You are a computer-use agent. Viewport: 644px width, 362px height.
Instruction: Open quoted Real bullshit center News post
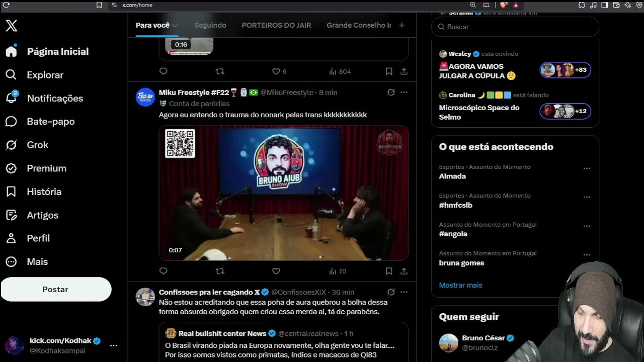[283, 342]
